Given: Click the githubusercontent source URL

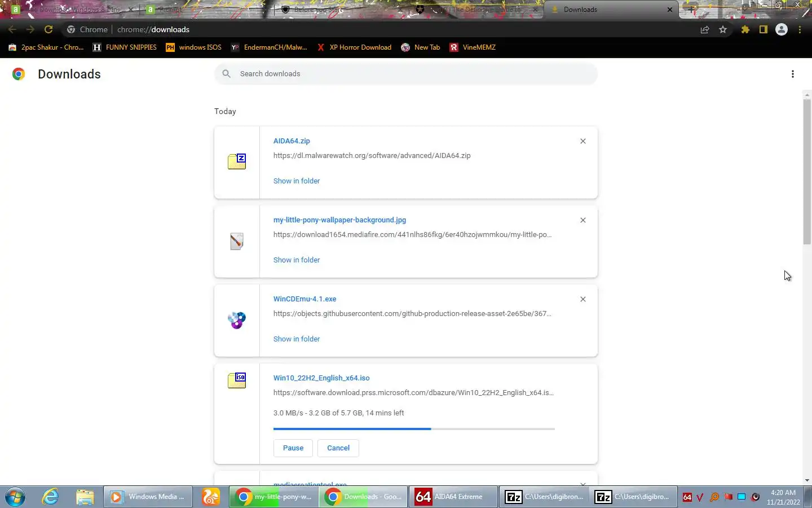Looking at the screenshot, I should pos(413,314).
